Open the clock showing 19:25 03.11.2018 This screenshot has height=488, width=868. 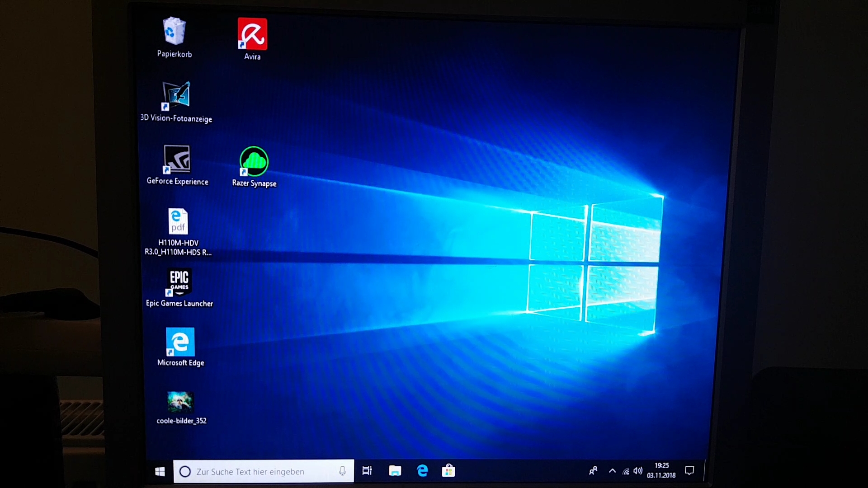(661, 470)
